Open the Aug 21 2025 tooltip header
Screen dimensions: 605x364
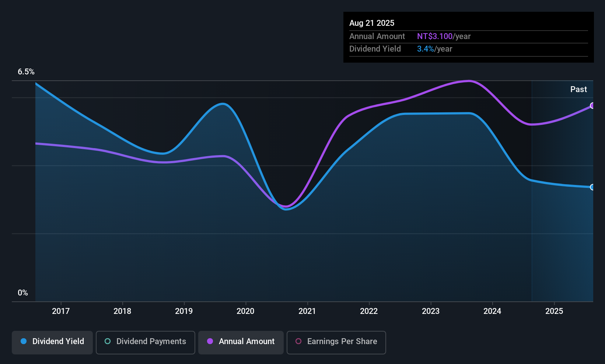coord(372,23)
